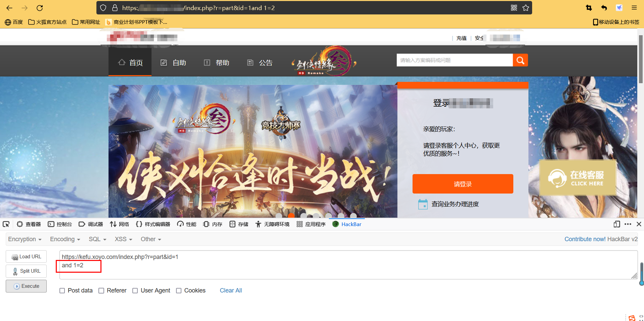Open the 百度 bookmark
Viewport: 644px width, 321px height.
pos(14,22)
